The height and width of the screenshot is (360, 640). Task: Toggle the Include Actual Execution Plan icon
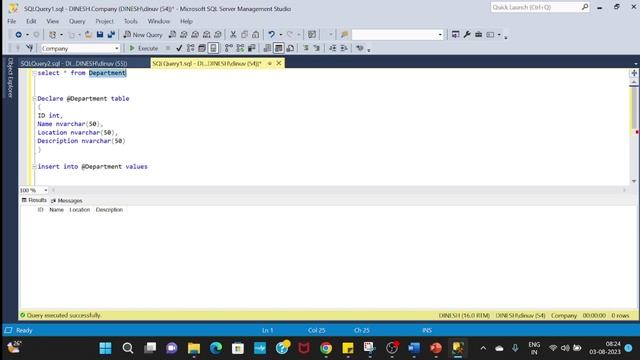point(229,48)
